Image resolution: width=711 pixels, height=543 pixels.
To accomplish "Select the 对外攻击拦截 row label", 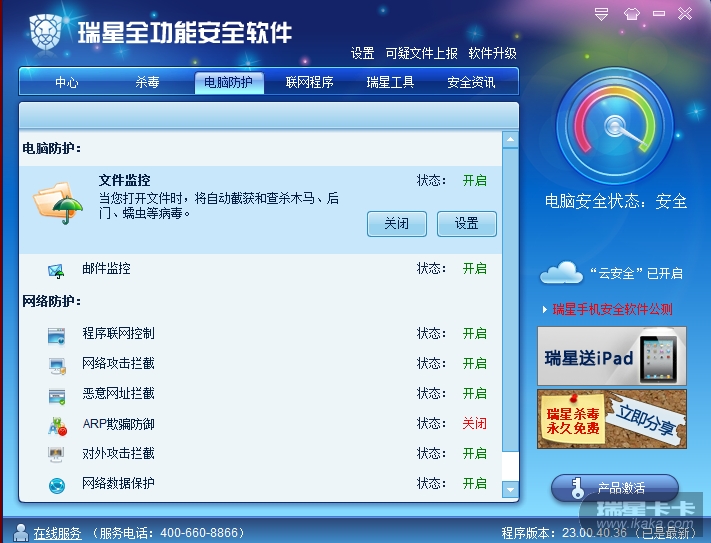I will coord(118,454).
